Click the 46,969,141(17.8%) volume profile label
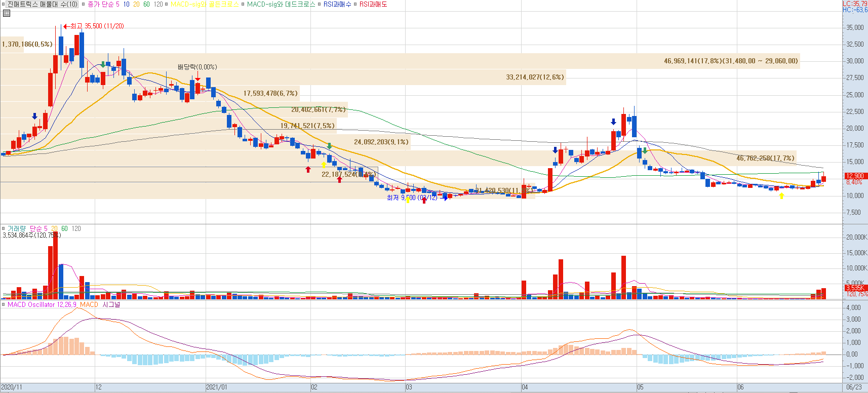This screenshot has height=393, width=868. (731, 61)
